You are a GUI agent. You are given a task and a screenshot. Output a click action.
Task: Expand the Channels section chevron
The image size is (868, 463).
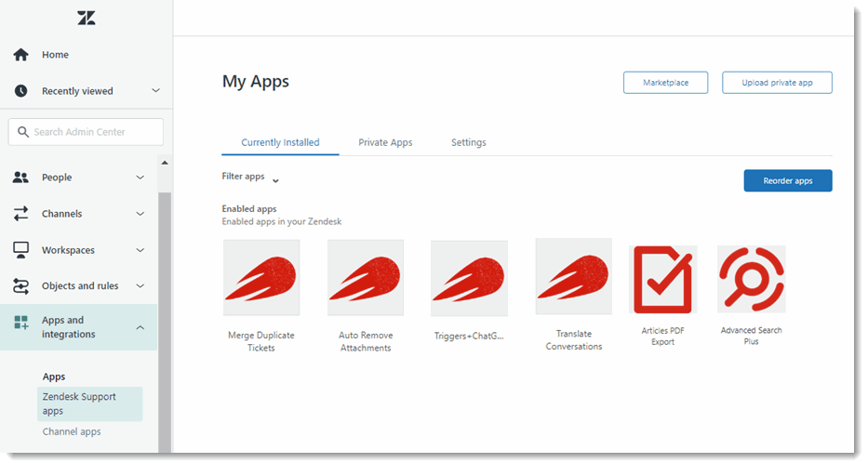[x=140, y=214]
